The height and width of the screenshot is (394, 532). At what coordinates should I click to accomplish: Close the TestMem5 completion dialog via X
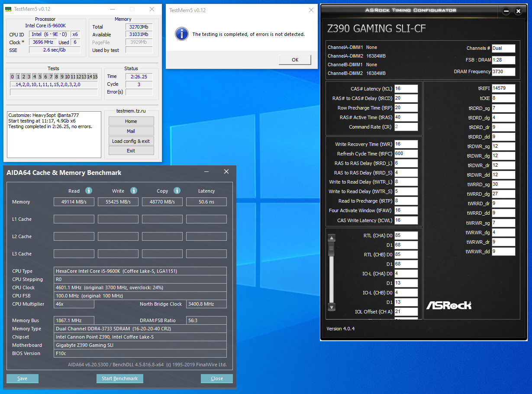[x=311, y=10]
